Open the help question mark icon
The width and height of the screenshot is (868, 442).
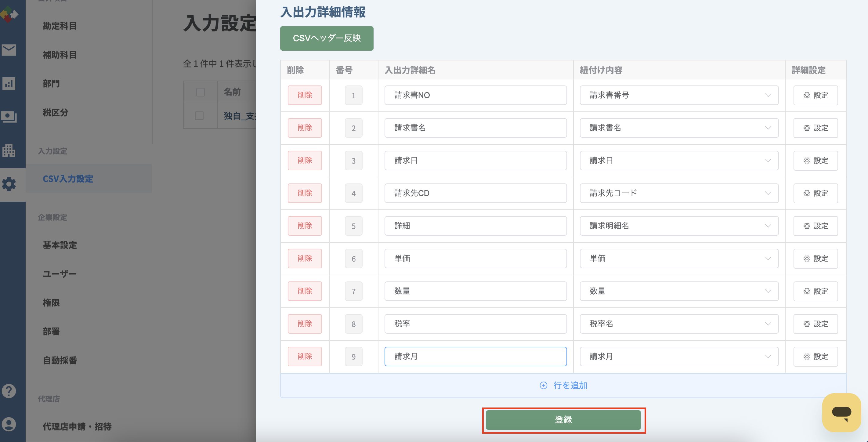click(x=9, y=391)
